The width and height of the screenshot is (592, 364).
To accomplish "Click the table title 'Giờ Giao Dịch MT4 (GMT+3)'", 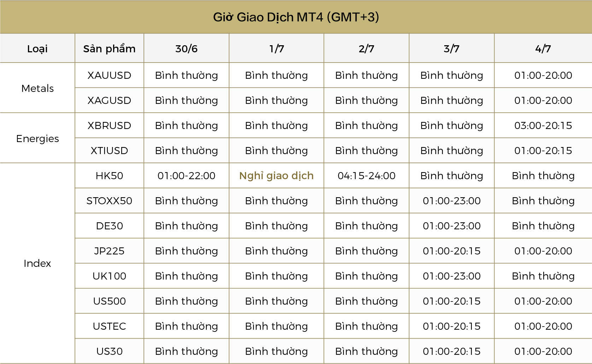I will click(296, 17).
